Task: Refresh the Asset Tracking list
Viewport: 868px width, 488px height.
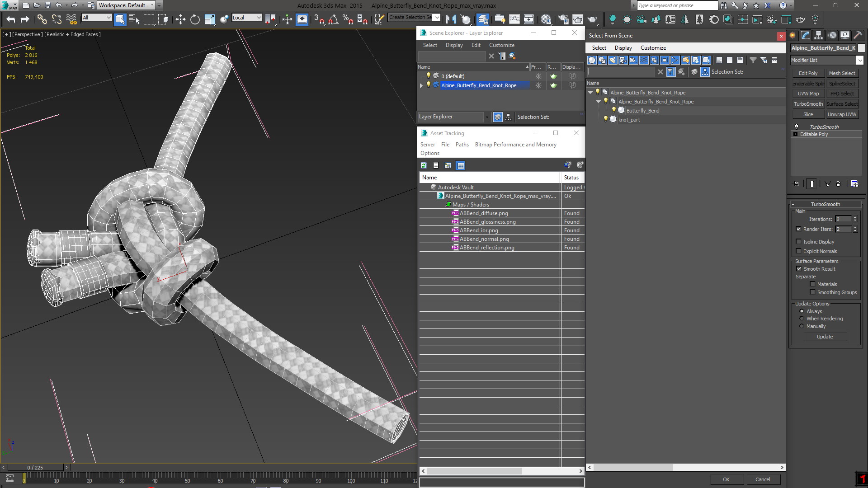Action: (424, 165)
